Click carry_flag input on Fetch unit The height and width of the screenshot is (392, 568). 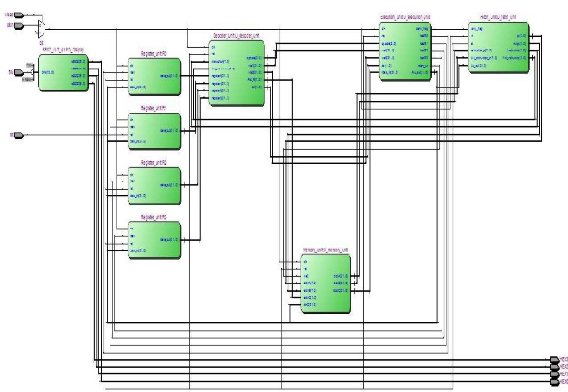click(x=476, y=29)
